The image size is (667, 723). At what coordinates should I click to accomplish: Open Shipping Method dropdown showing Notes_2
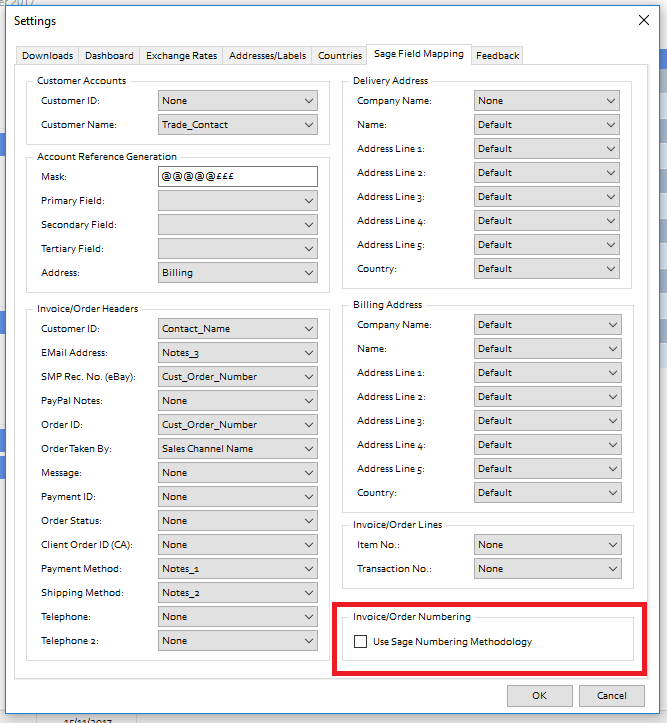238,592
